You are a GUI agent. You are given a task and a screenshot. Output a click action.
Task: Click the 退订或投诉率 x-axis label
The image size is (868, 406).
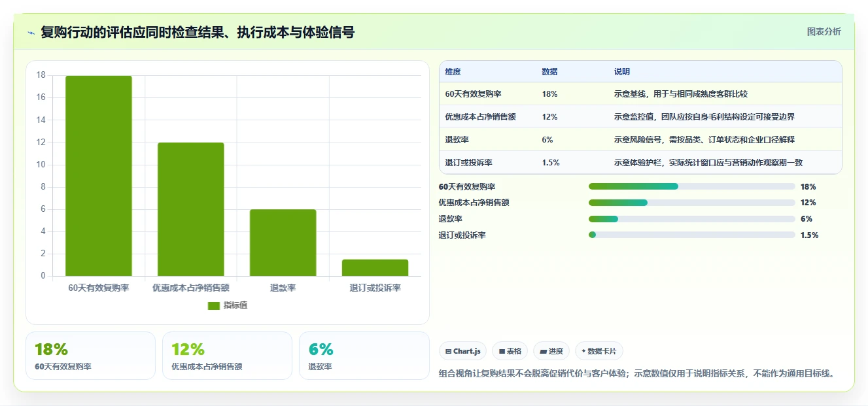click(375, 288)
